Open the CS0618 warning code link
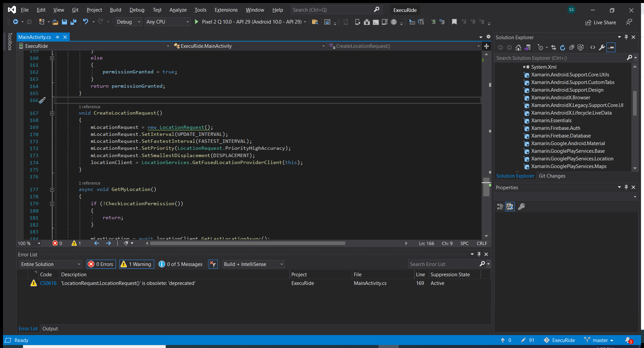 pos(48,283)
